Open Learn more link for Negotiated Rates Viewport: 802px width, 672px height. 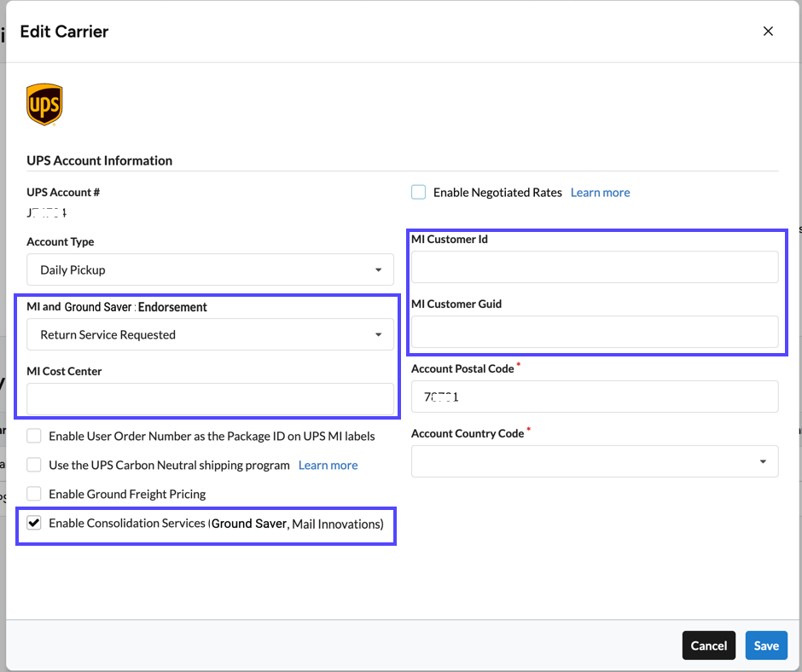(600, 193)
